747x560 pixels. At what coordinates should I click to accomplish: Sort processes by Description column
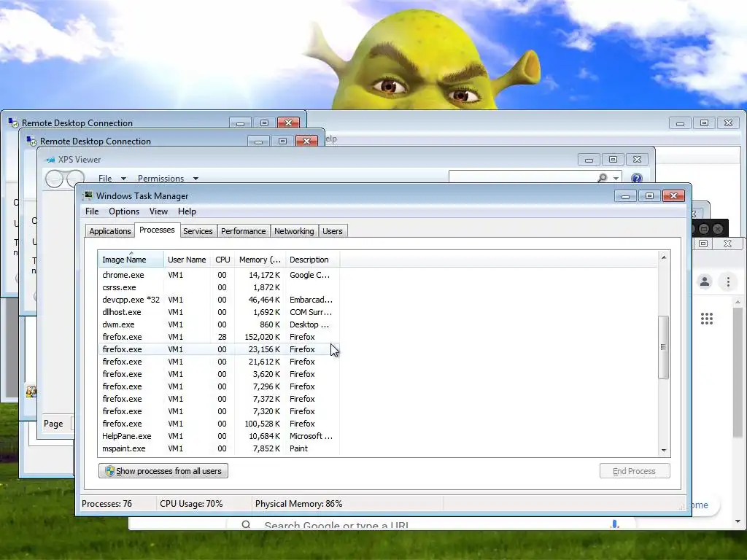(x=312, y=260)
